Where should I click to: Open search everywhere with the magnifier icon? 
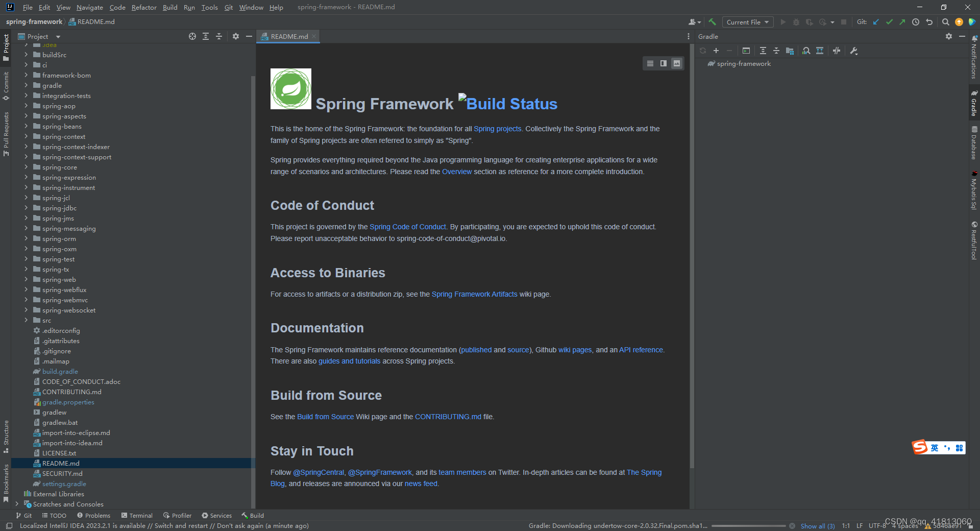(x=946, y=22)
